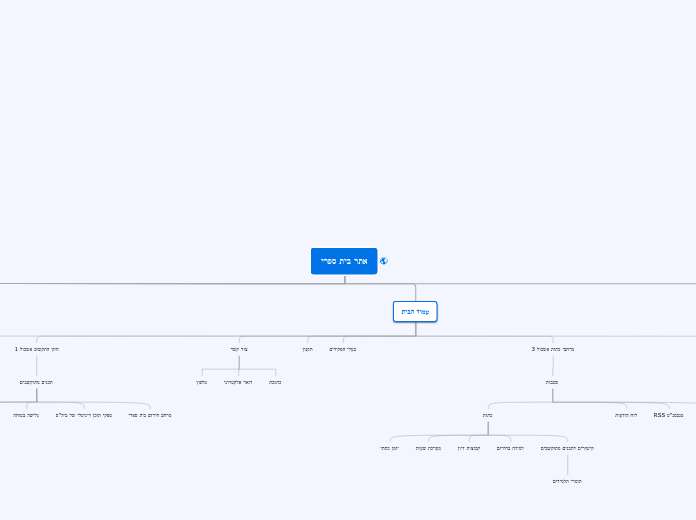
Task: Select the node ending with numeral 1
Action: 37,349
